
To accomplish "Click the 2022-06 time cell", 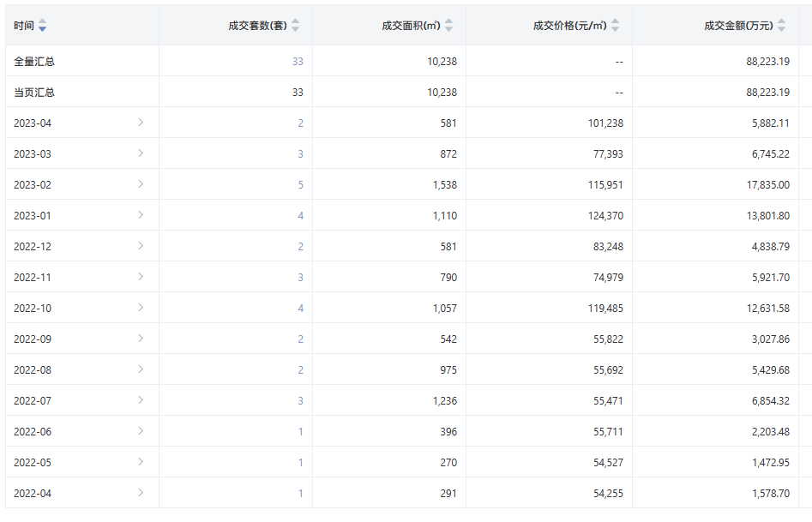I will (x=33, y=431).
